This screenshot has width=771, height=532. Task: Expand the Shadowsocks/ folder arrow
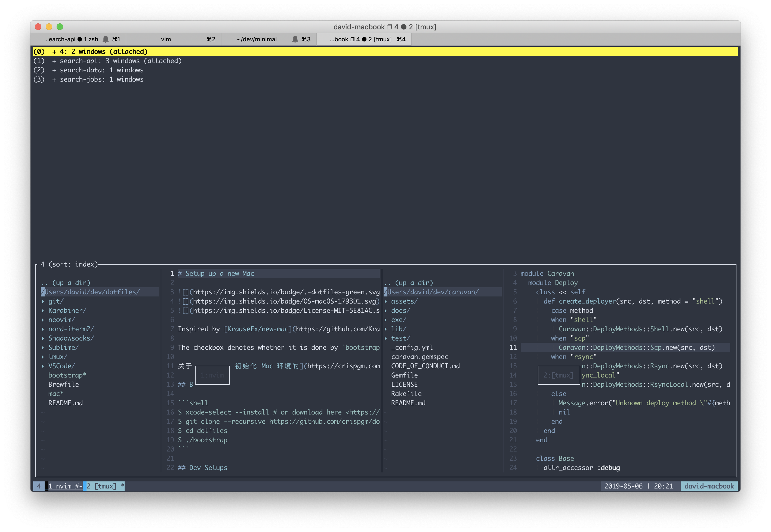(43, 338)
